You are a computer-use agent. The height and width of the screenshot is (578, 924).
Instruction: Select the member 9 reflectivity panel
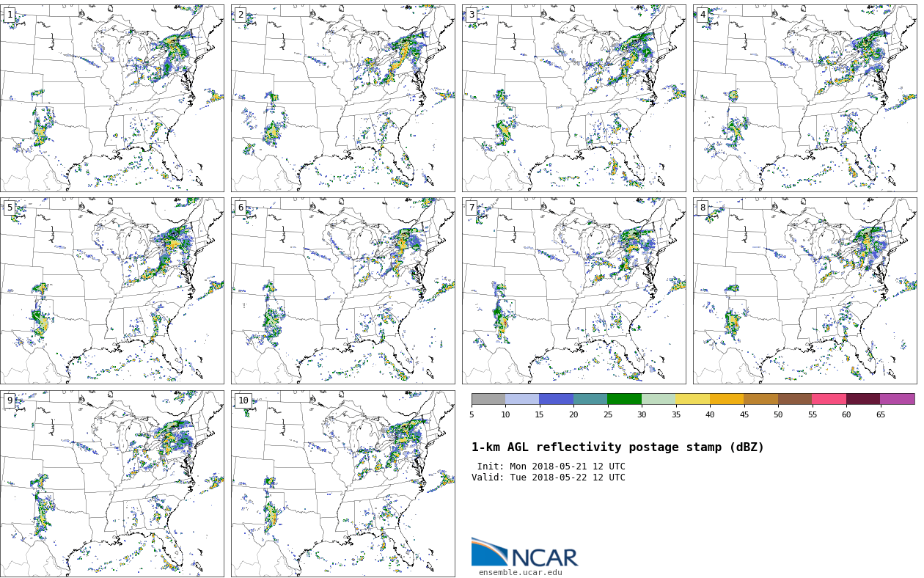coord(111,483)
